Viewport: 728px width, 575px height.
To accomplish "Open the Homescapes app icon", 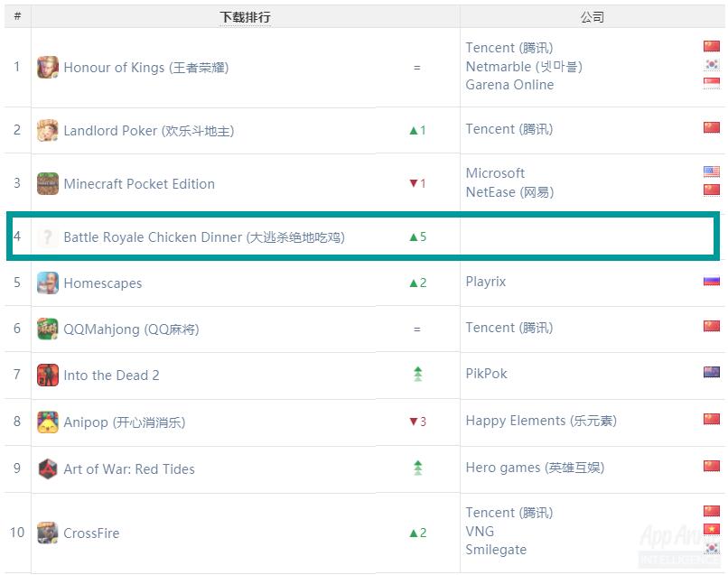I will [x=48, y=283].
